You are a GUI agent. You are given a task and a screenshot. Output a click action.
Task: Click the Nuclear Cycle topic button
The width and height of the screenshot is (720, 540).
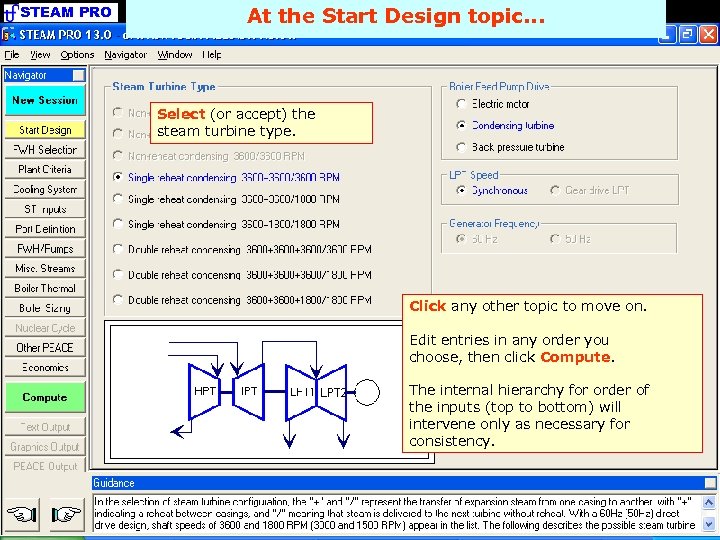pyautogui.click(x=45, y=328)
